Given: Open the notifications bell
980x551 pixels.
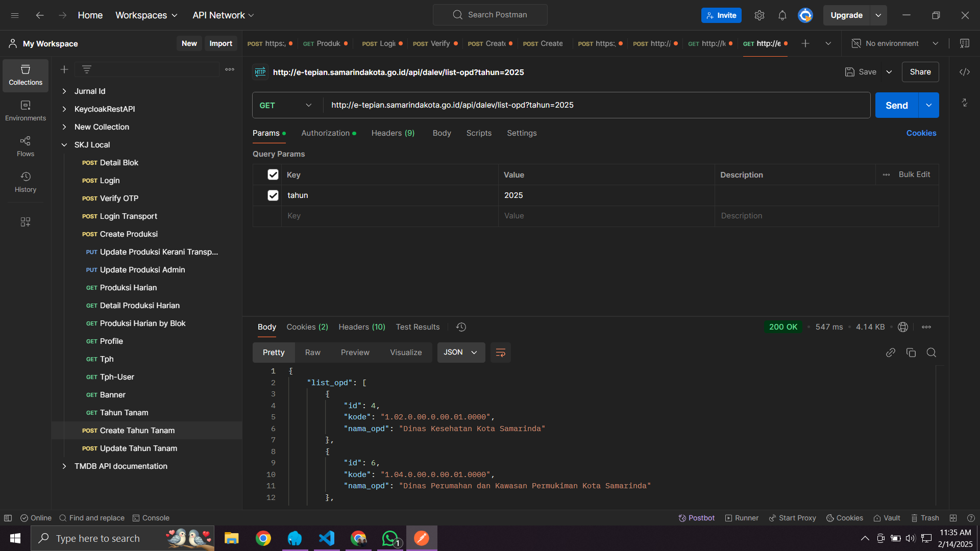Looking at the screenshot, I should click(782, 15).
